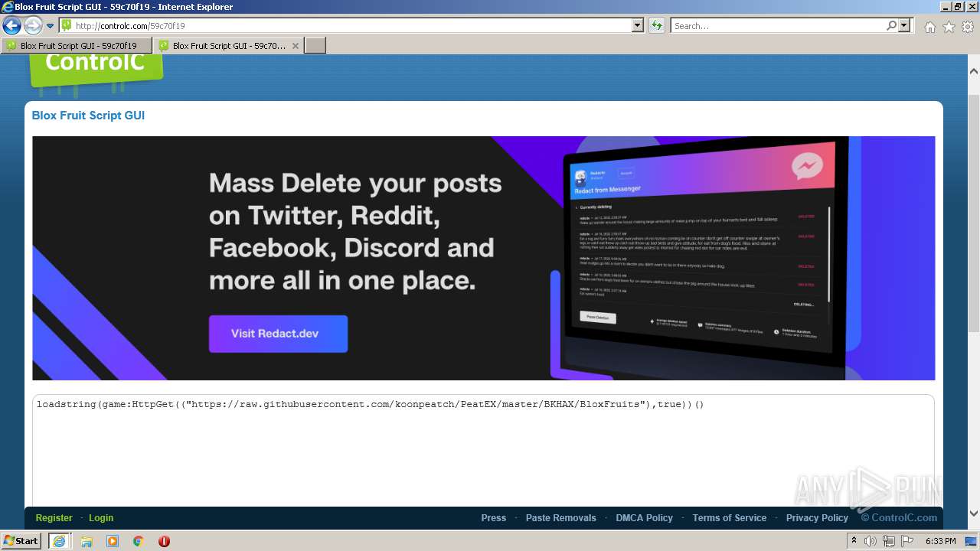The image size is (980, 551).
Task: Click the page scrollbar up arrow
Action: click(973, 71)
